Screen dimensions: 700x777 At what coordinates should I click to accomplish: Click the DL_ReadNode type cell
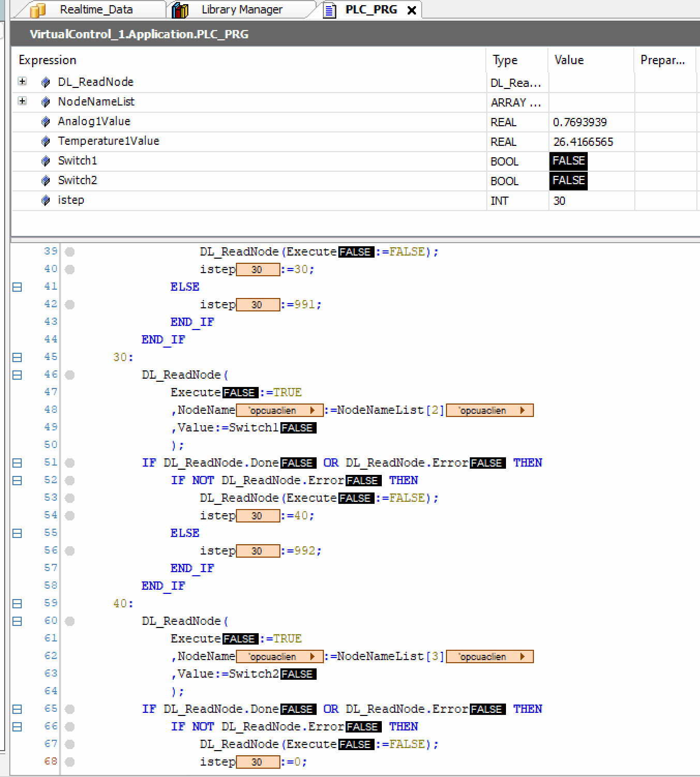(x=517, y=83)
